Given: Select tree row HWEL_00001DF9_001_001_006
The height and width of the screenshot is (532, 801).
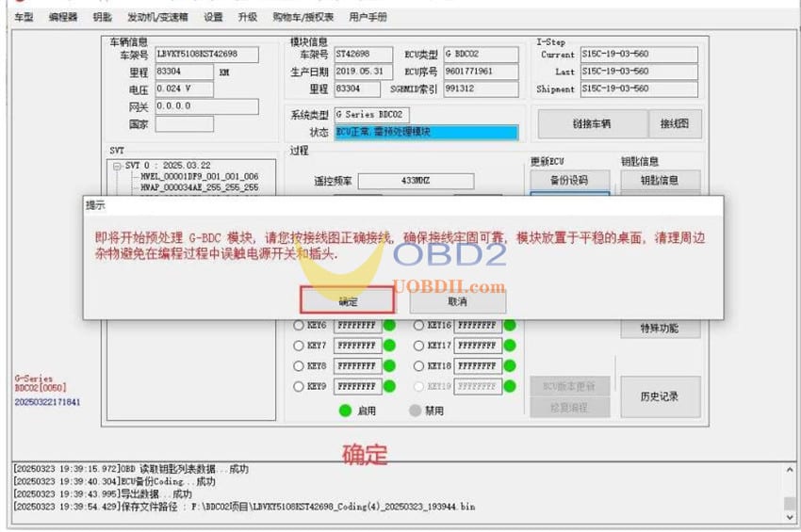Looking at the screenshot, I should 199,177.
